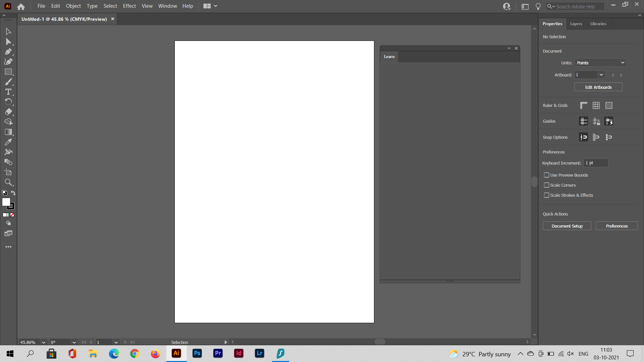The height and width of the screenshot is (362, 644).
Task: Click the Fill color swatch
Action: coord(7,202)
